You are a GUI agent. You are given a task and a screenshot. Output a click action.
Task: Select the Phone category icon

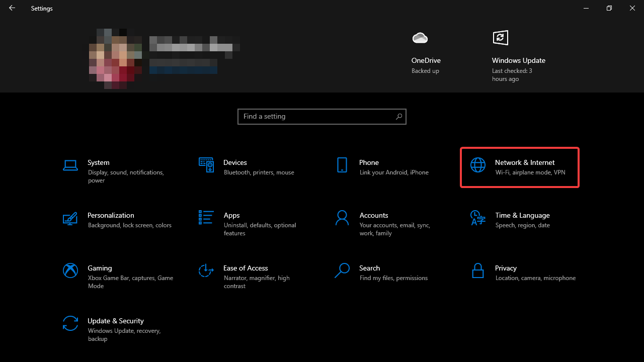[342, 165]
